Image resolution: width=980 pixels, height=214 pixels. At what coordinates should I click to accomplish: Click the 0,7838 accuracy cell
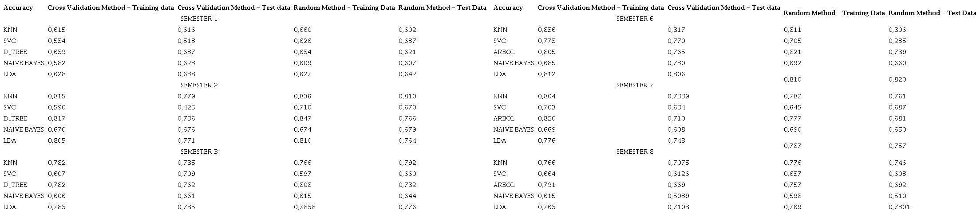tap(304, 207)
